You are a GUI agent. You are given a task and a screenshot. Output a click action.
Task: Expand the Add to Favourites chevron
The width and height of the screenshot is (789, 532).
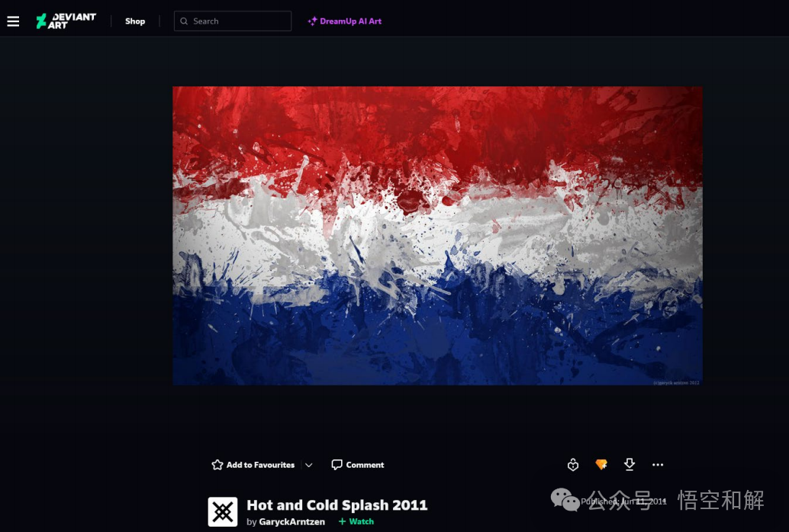[309, 465]
